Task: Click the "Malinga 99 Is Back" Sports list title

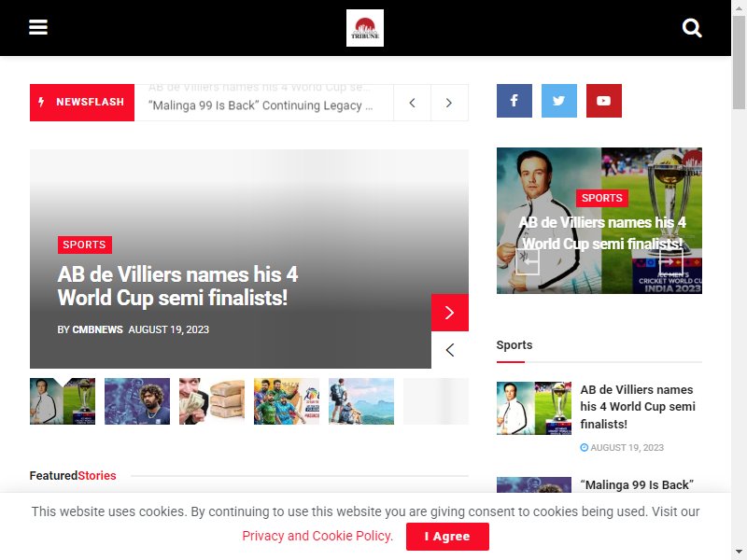Action: pos(637,484)
